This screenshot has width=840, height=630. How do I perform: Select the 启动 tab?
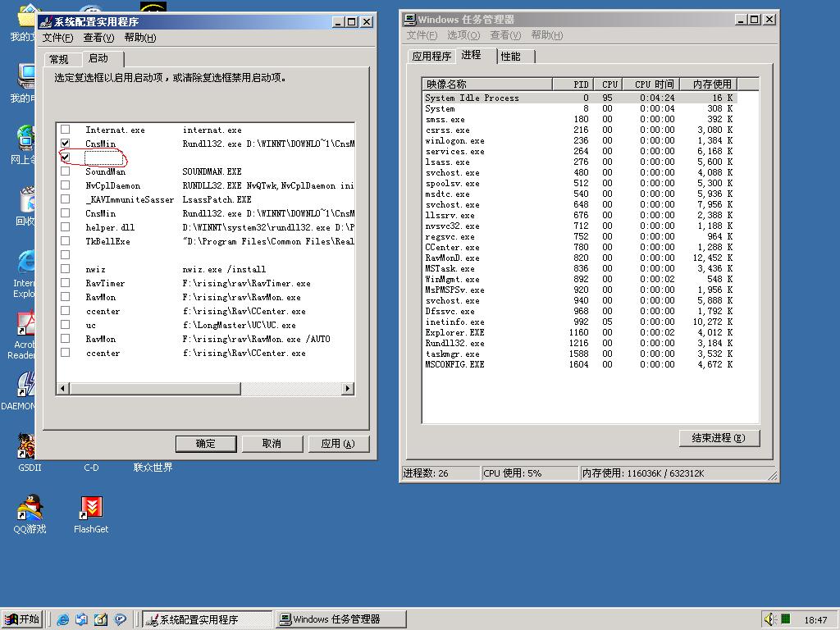(x=99, y=58)
